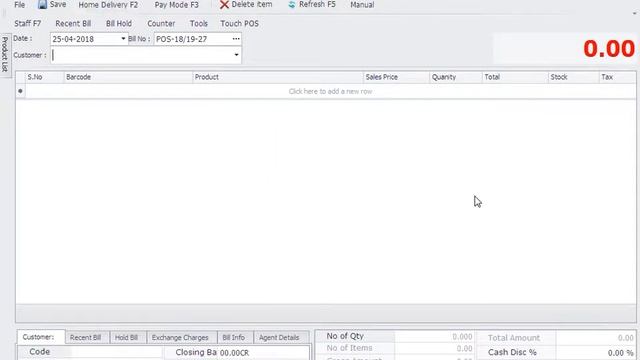
Task: Open the Staff F7 menu
Action: (x=28, y=24)
